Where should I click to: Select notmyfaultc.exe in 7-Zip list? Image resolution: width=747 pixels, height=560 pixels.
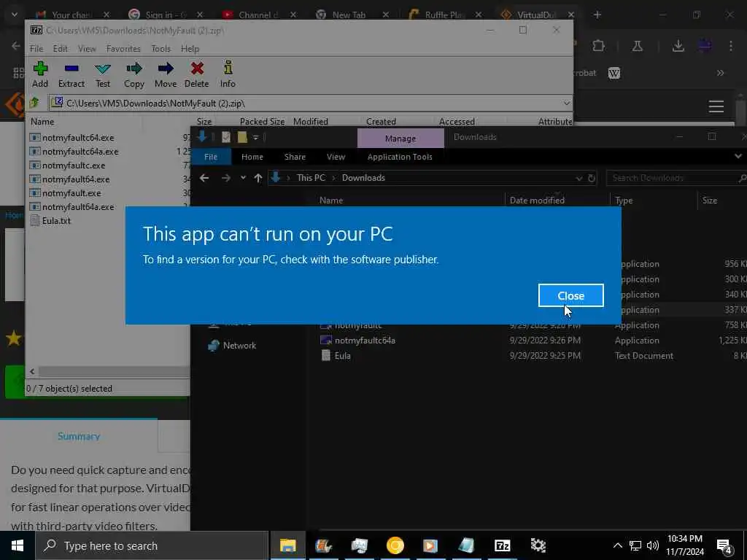pos(74,166)
